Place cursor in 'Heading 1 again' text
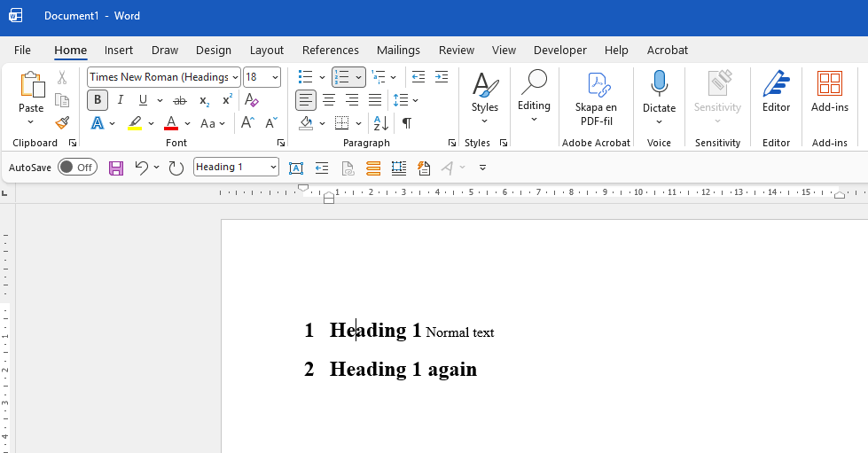Viewport: 868px width, 453px height. pos(403,369)
